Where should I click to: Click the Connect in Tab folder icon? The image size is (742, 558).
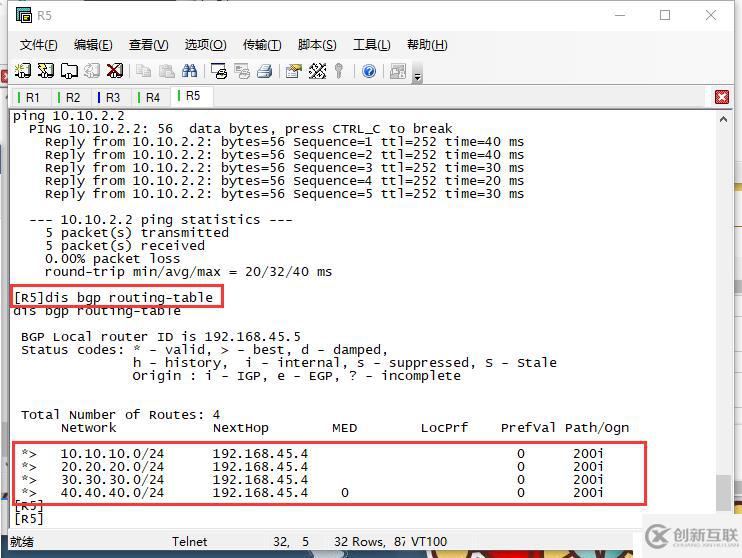[x=69, y=71]
